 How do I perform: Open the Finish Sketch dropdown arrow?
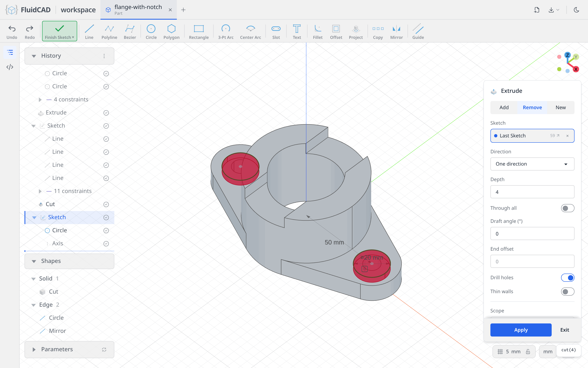pos(73,37)
